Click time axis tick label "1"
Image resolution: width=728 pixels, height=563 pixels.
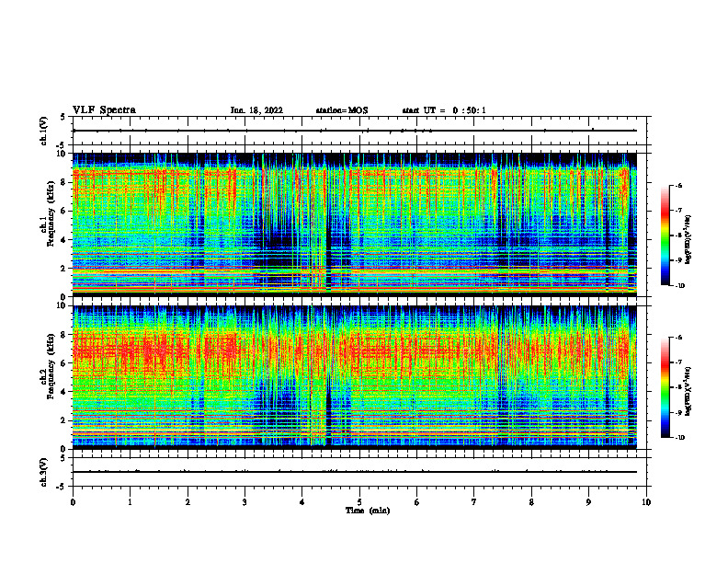[x=130, y=502]
